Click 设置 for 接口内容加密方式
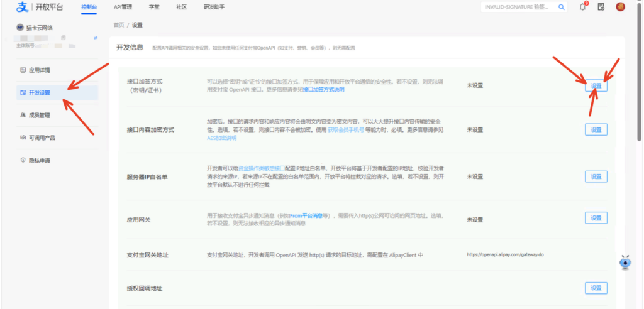644x309 pixels. 596,129
